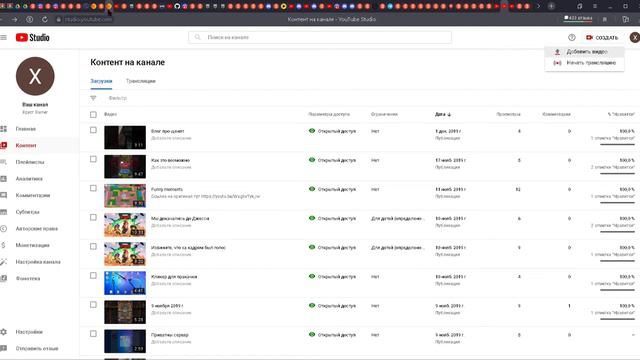
Task: Select the checkbox of the 3:11 video
Action: (x=93, y=130)
